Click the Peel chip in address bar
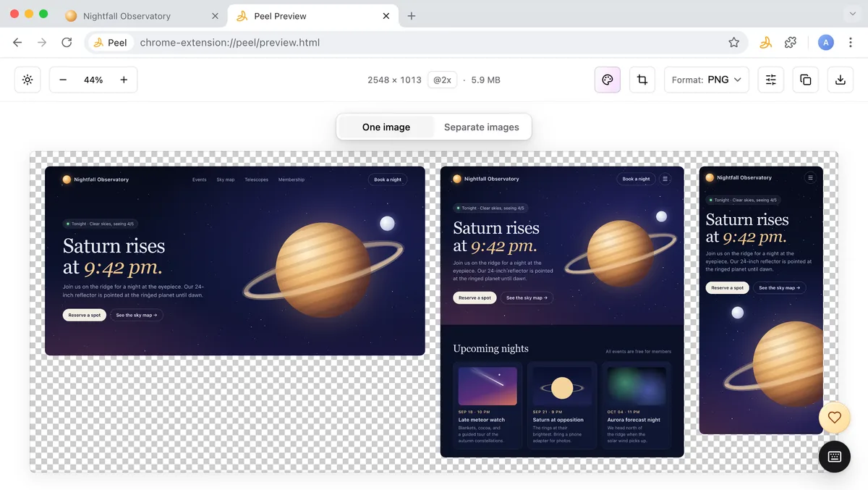868x490 pixels. click(111, 43)
